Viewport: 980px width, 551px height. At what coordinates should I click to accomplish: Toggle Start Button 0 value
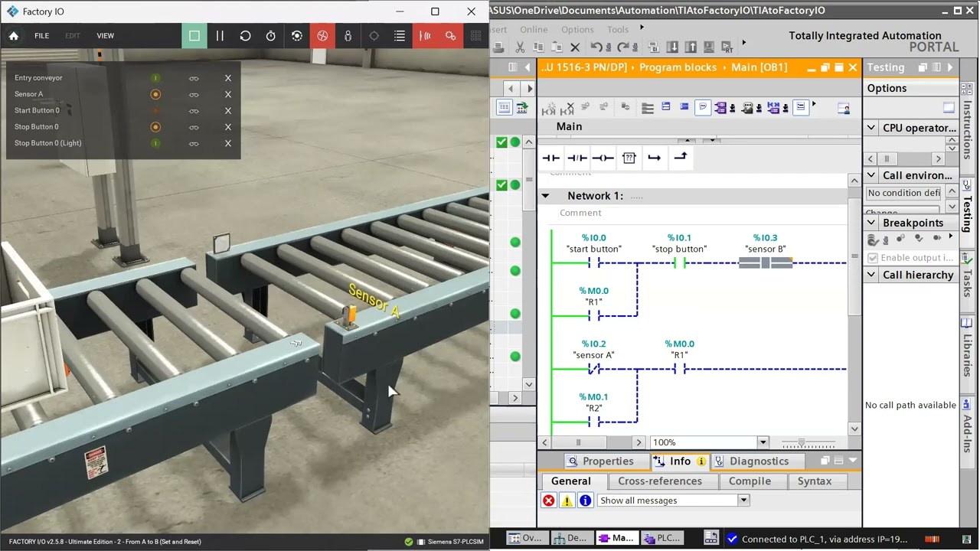pyautogui.click(x=155, y=111)
